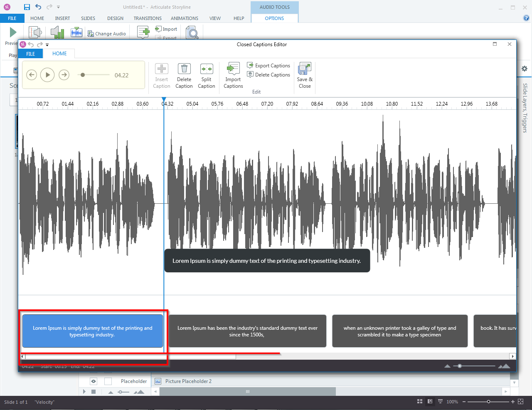Click the Split Caption icon

(207, 69)
